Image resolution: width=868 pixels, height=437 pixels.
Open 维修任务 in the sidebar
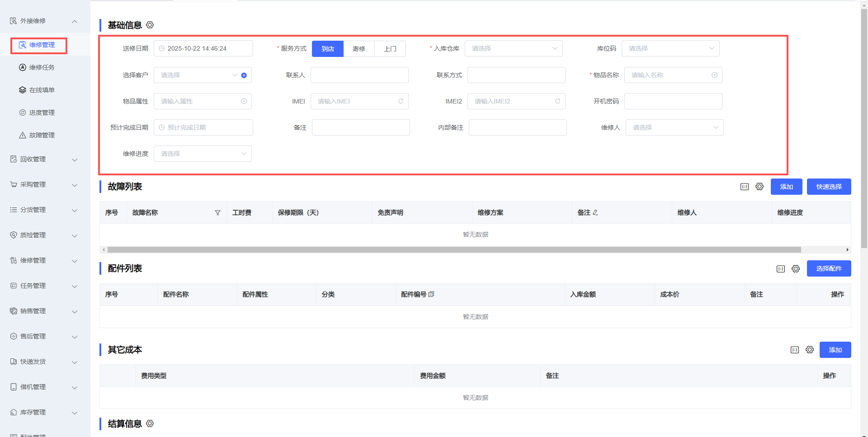tap(42, 67)
